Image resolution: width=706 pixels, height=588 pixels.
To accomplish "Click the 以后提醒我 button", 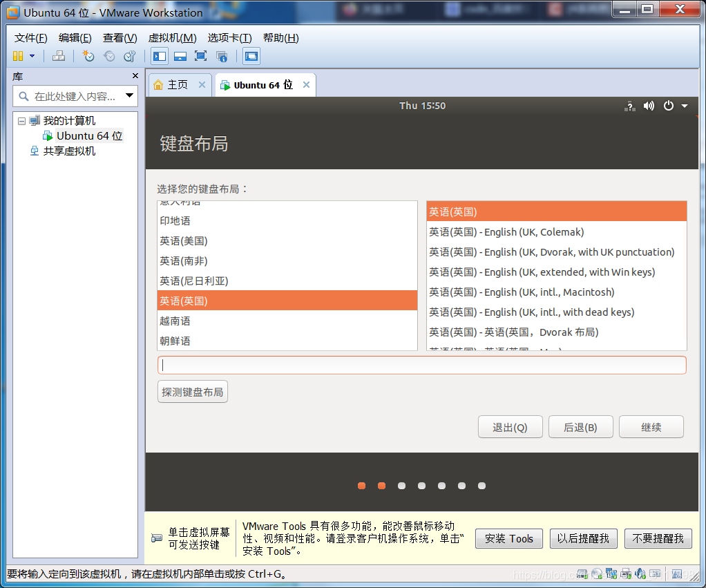I will point(584,538).
